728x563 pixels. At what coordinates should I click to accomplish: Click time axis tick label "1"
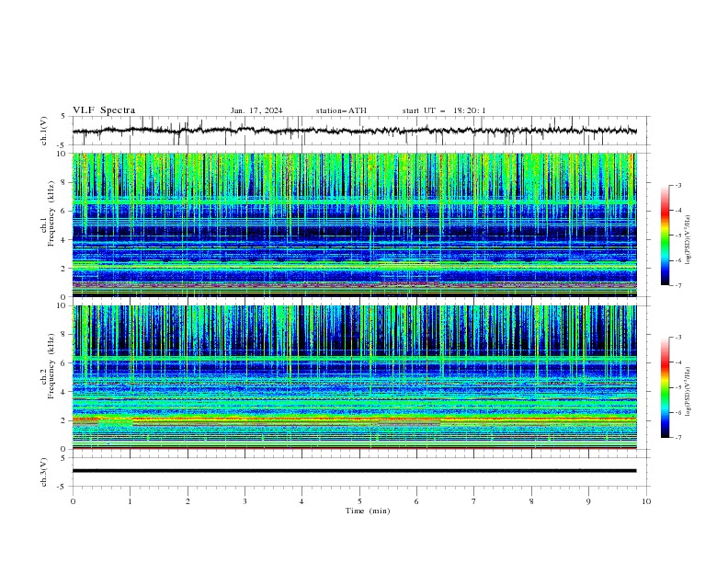130,501
